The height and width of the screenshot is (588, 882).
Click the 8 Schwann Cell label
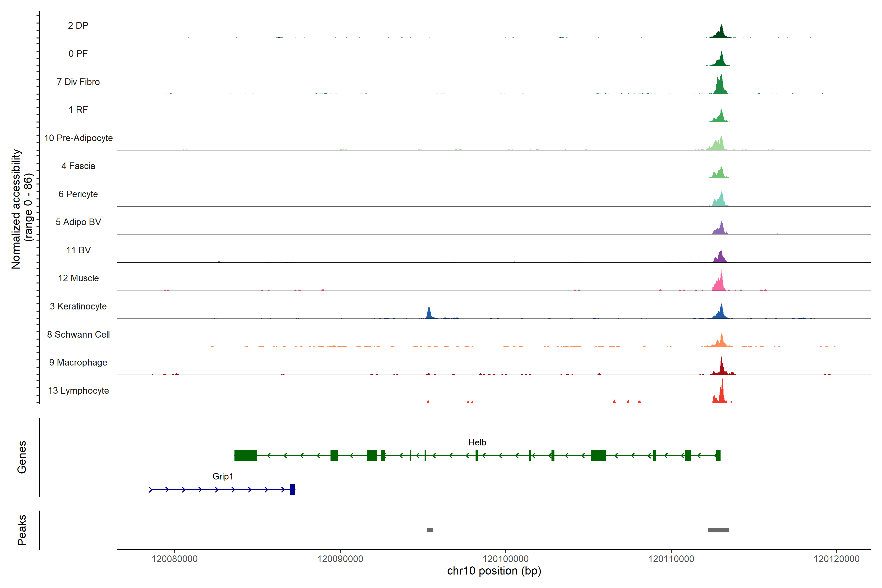(78, 334)
